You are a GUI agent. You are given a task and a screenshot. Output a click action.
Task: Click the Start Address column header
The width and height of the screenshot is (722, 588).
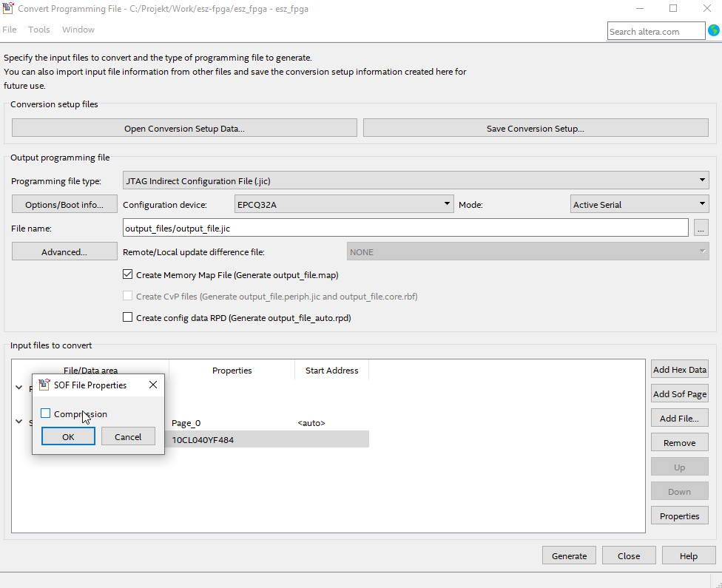pyautogui.click(x=332, y=371)
